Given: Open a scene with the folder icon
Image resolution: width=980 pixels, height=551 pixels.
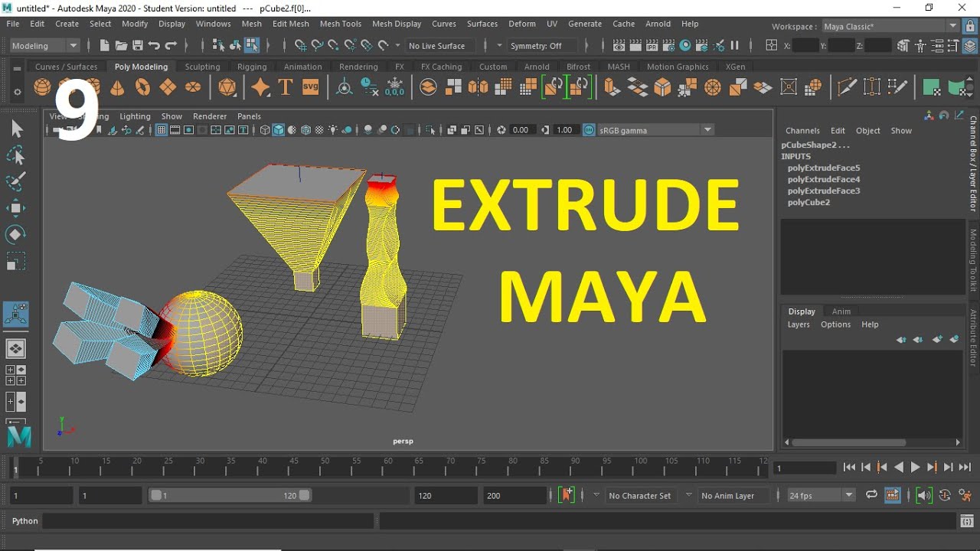Looking at the screenshot, I should [121, 46].
